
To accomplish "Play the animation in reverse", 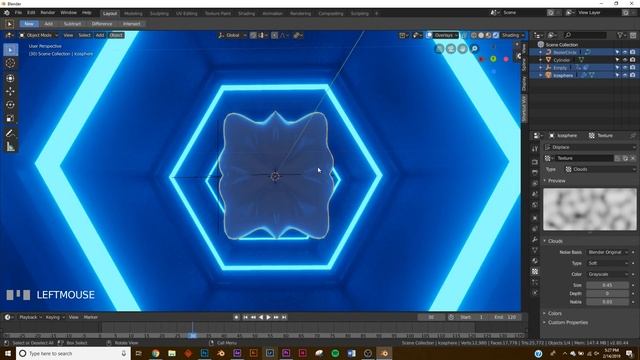I will [261, 317].
